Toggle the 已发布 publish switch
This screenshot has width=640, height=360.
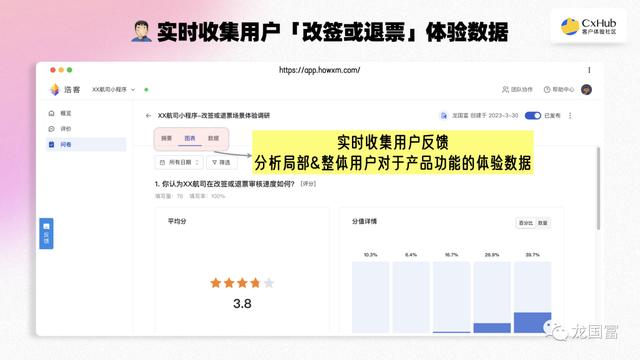[533, 116]
